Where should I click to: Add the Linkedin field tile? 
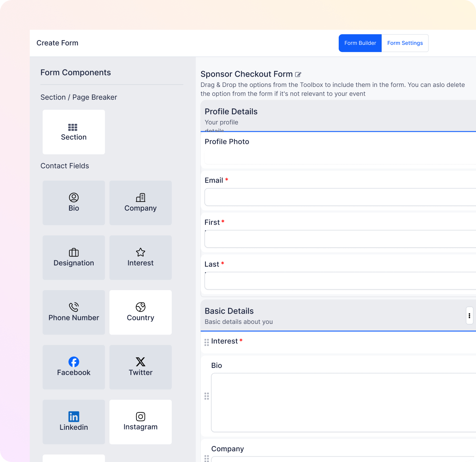[74, 422]
